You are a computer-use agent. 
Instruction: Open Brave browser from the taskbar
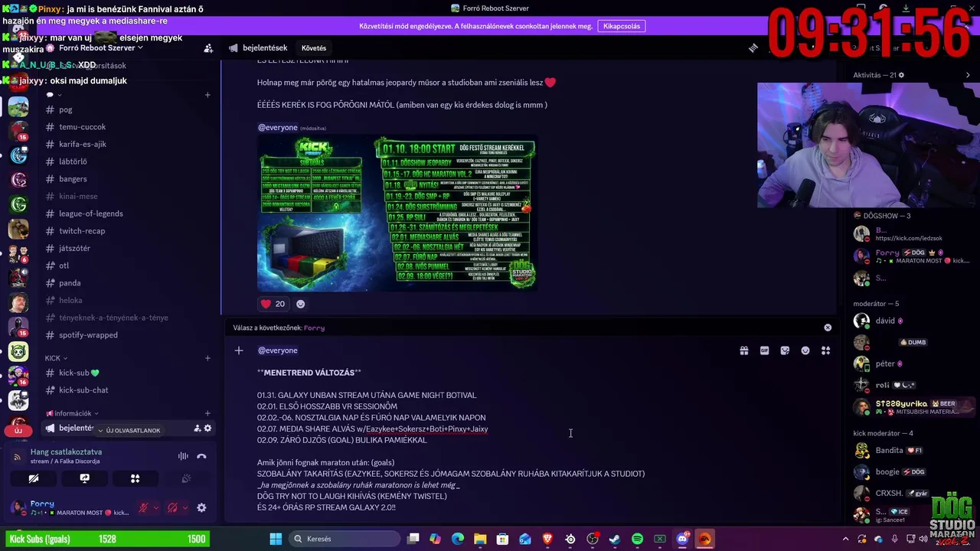coord(547,539)
